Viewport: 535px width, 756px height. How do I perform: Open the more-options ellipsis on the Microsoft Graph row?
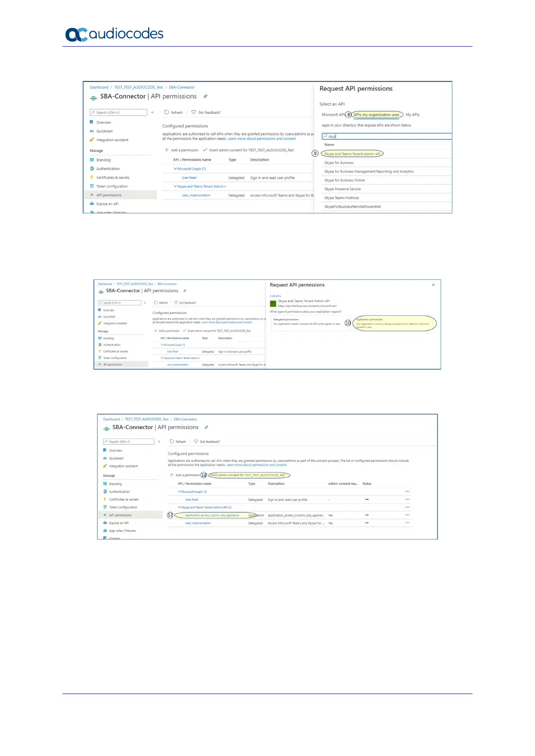point(407,492)
